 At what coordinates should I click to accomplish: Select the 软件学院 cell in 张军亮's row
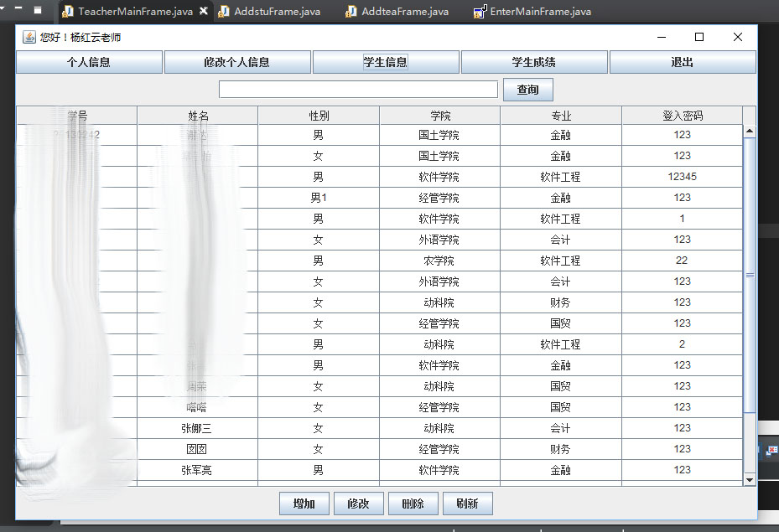coord(439,470)
